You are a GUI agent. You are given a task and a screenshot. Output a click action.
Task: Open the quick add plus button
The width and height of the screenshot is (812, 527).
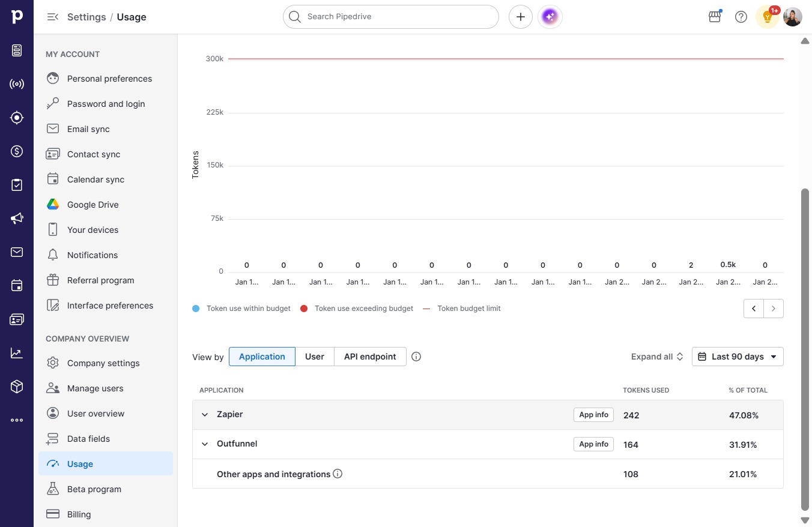point(521,17)
